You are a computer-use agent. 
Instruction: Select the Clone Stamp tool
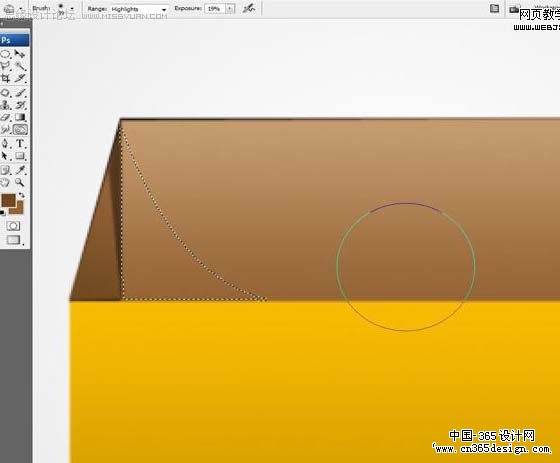(x=5, y=105)
